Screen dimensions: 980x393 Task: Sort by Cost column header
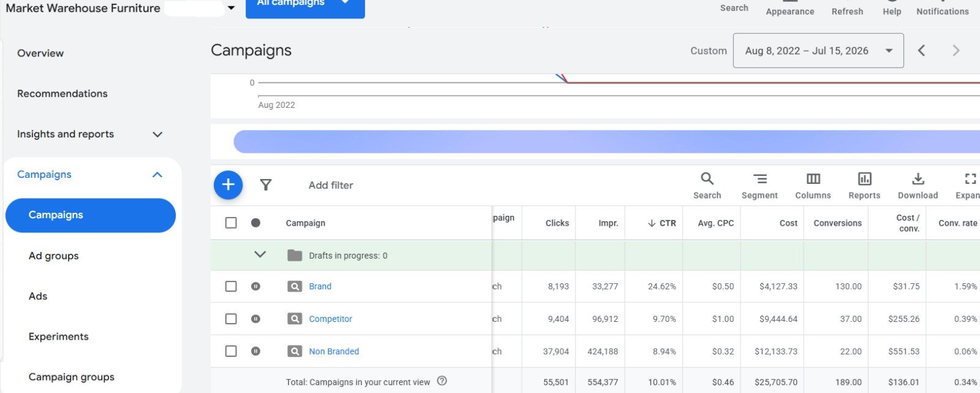(788, 223)
